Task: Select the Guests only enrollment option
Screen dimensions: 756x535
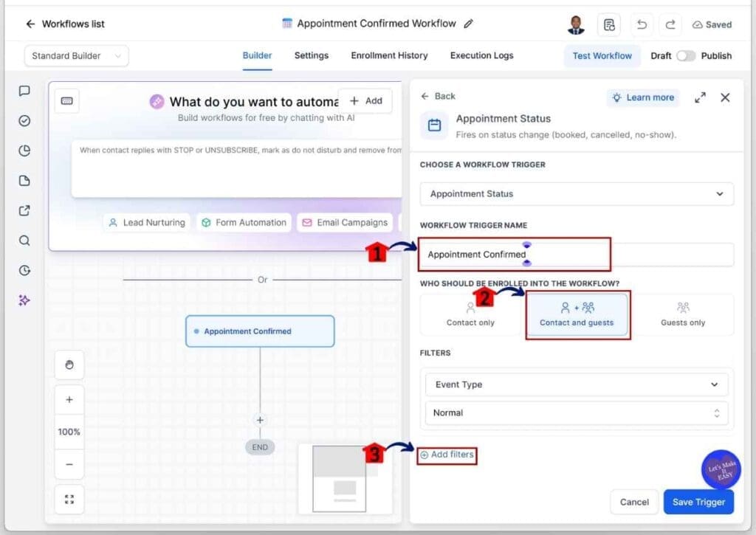Action: click(x=683, y=314)
